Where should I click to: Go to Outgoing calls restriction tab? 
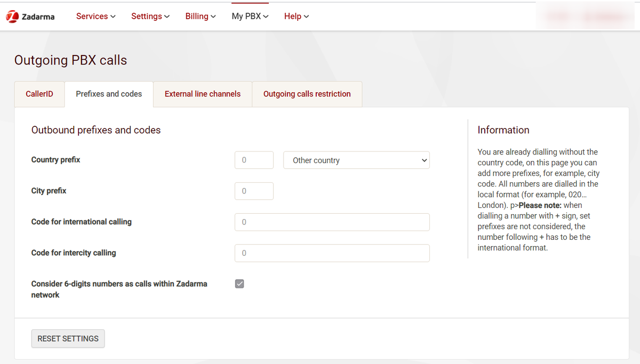(x=307, y=94)
